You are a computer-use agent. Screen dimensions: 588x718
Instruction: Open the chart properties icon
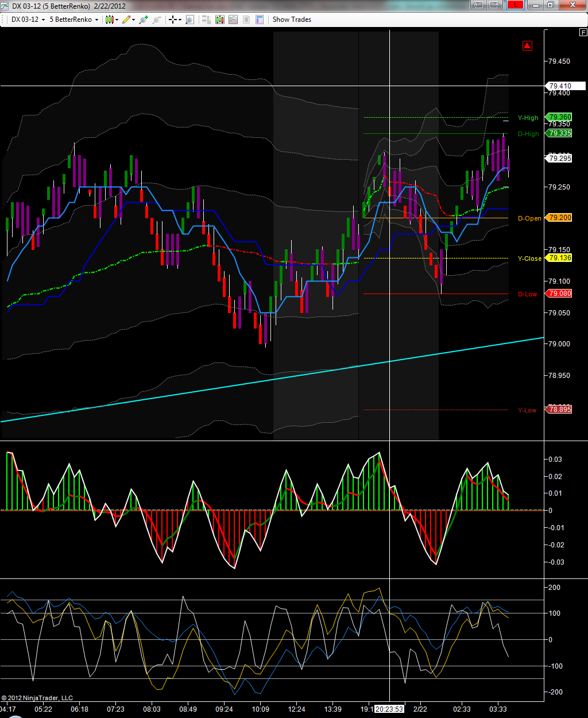260,20
